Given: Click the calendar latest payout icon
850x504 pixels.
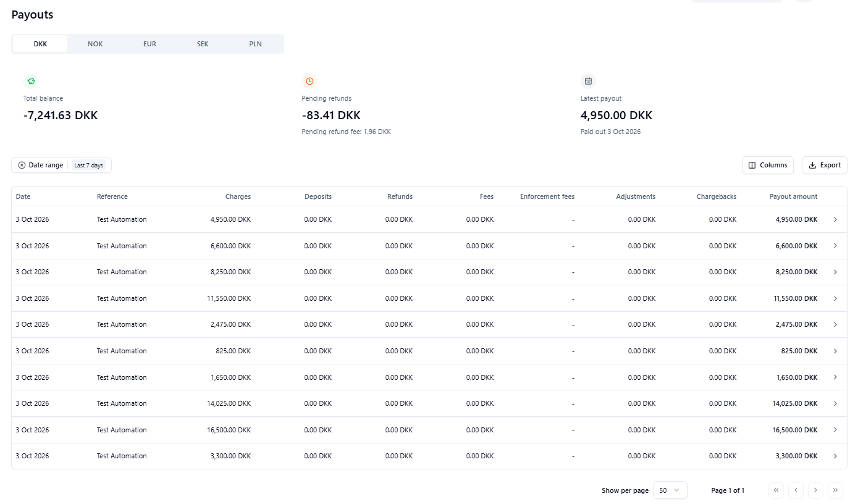Looking at the screenshot, I should 588,81.
